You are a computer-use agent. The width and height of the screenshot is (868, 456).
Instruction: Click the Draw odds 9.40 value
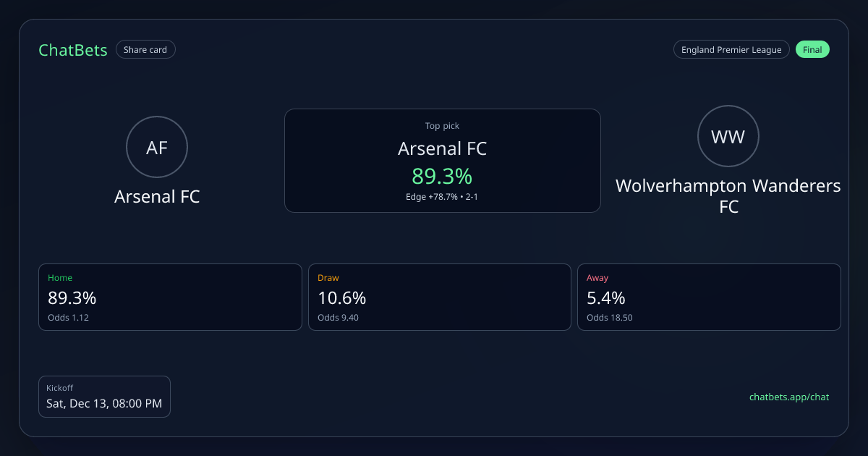pyautogui.click(x=339, y=317)
